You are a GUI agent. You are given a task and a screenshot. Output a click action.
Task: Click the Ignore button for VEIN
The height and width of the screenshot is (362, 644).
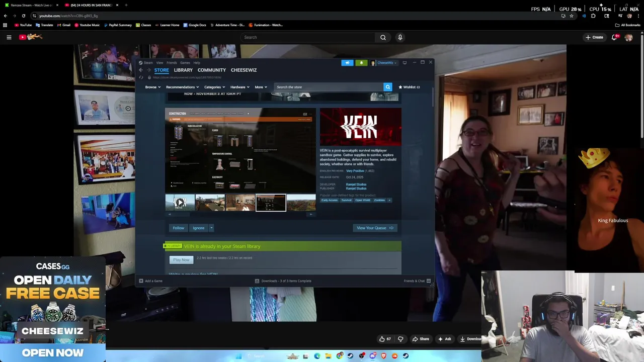coord(199,228)
